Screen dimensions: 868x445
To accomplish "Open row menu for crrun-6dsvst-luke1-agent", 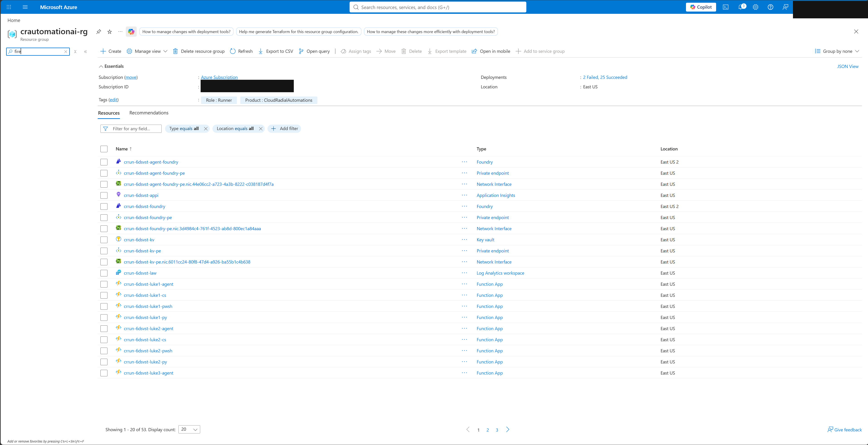I will (464, 284).
